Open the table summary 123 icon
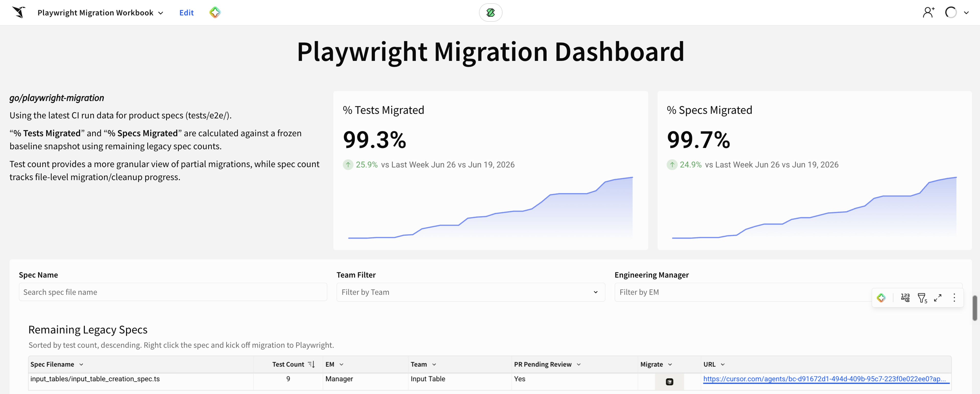The width and height of the screenshot is (980, 394). coord(905,298)
